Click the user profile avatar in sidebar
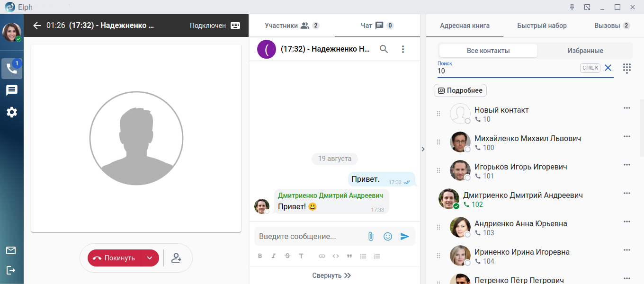 click(12, 32)
